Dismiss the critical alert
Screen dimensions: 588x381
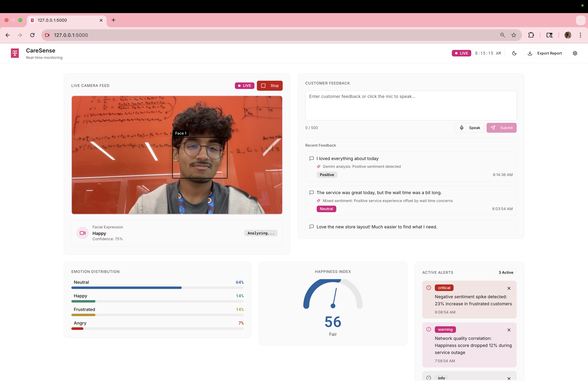509,288
